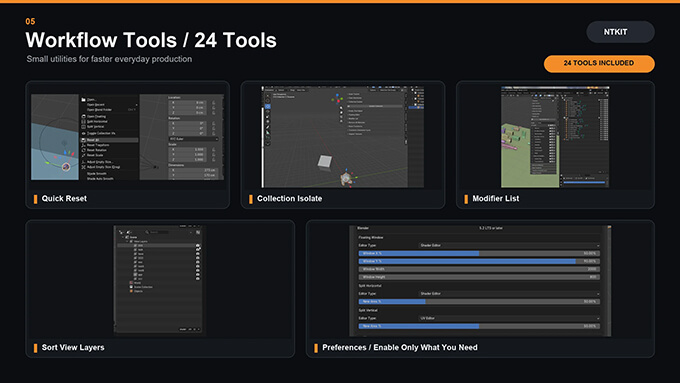Select the highlighted Reset All menu entry

(109, 140)
